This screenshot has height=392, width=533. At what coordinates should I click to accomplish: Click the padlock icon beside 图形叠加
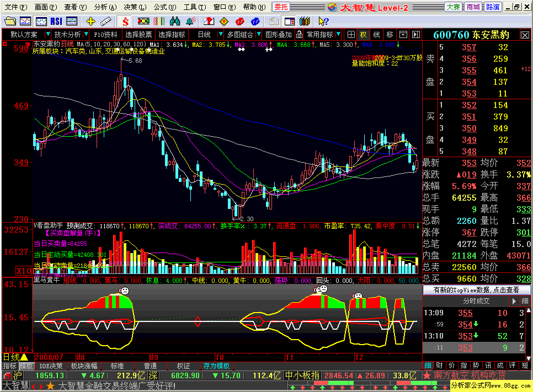(x=299, y=34)
